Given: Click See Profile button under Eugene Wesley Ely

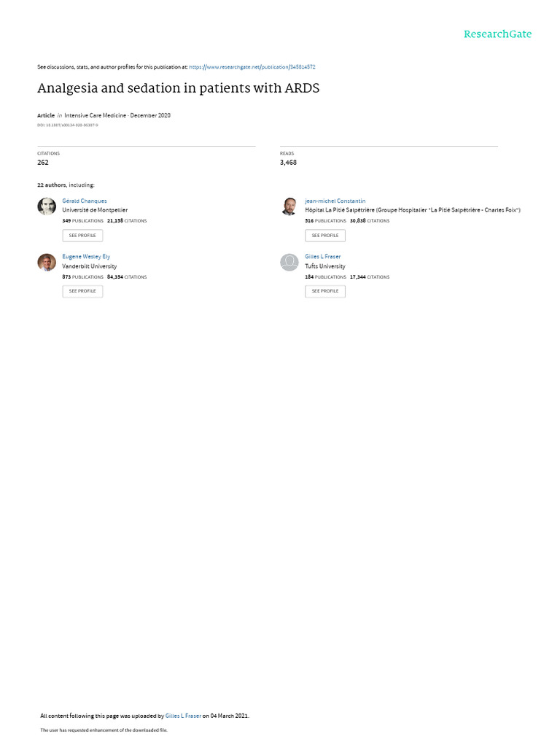Looking at the screenshot, I should [82, 291].
